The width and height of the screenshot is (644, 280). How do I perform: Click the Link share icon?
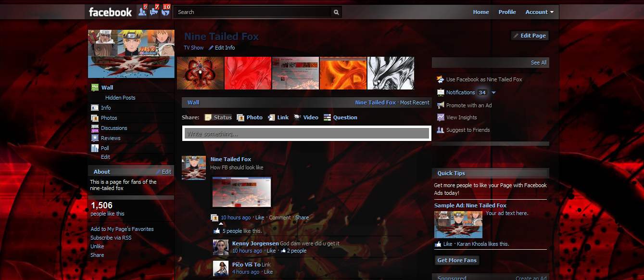coord(271,117)
